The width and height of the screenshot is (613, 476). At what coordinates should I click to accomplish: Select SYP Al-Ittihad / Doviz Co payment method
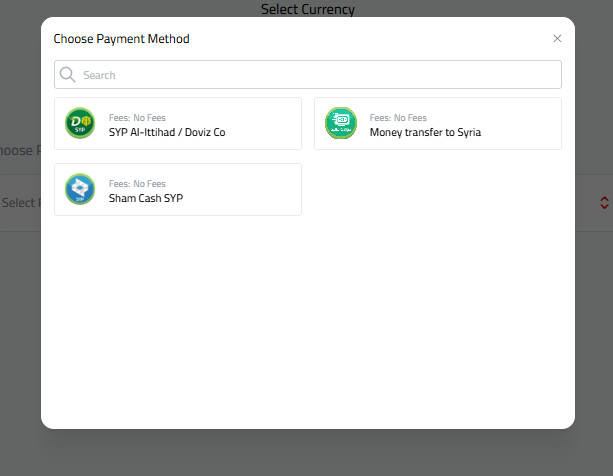178,123
